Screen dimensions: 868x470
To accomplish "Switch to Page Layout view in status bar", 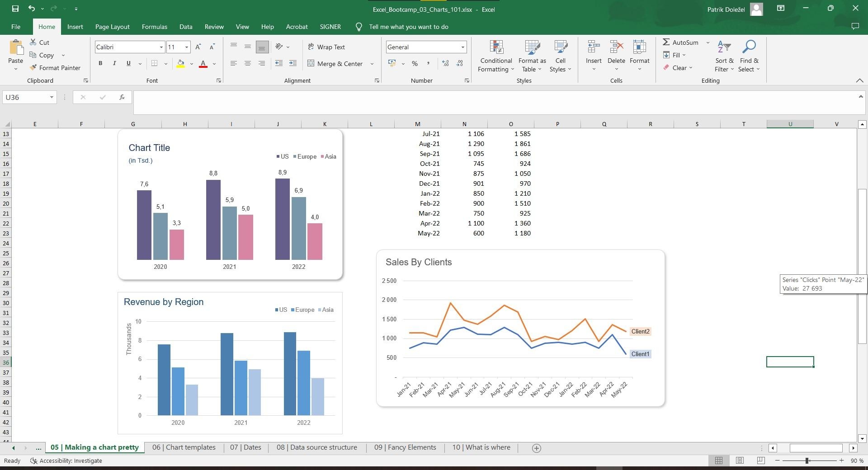I will (740, 461).
